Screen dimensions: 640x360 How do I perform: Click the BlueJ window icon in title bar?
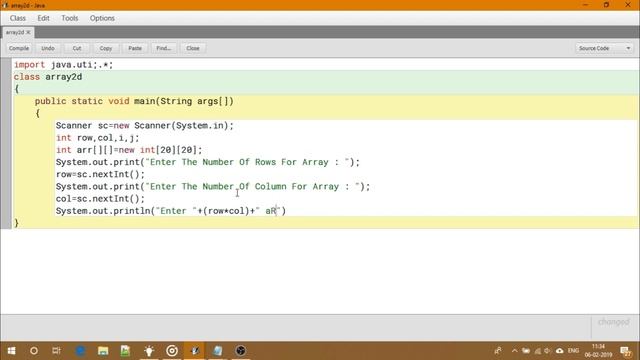point(5,5)
